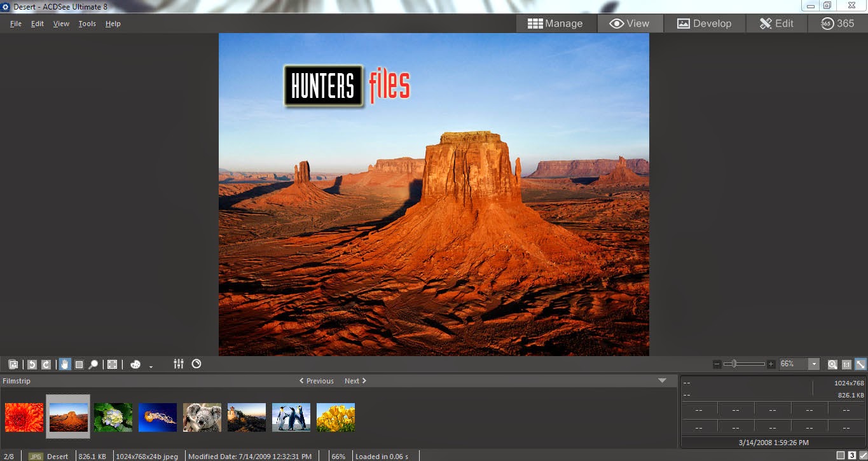Open the color palette icon
This screenshot has width=868, height=461.
click(x=135, y=364)
